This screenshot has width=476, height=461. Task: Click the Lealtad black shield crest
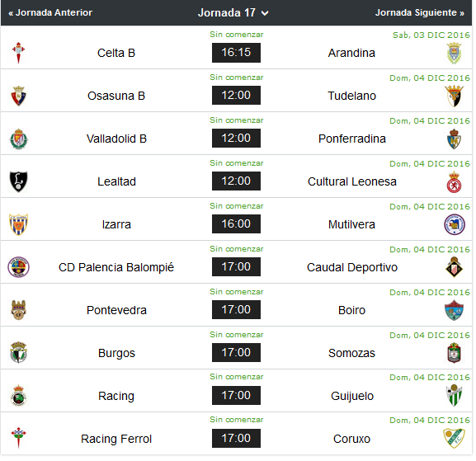click(x=18, y=181)
